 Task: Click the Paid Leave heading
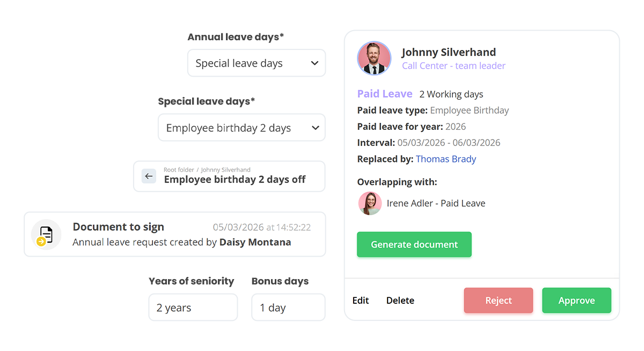[x=385, y=94]
